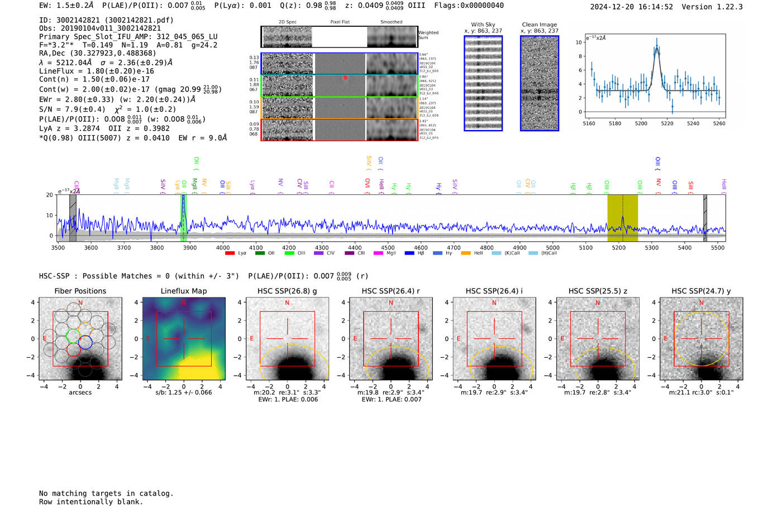Open the HSC SSP(26.4) r image
This screenshot has width=782, height=532.
point(391,338)
